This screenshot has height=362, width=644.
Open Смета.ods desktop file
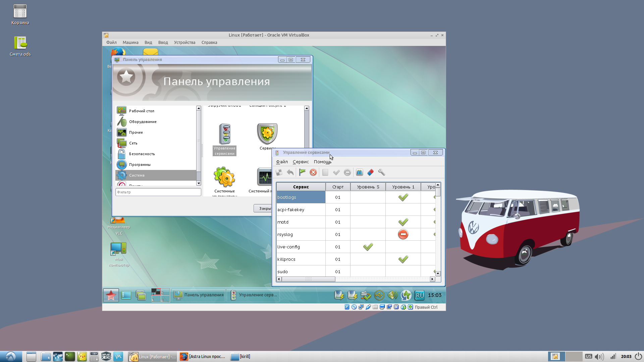(x=20, y=46)
